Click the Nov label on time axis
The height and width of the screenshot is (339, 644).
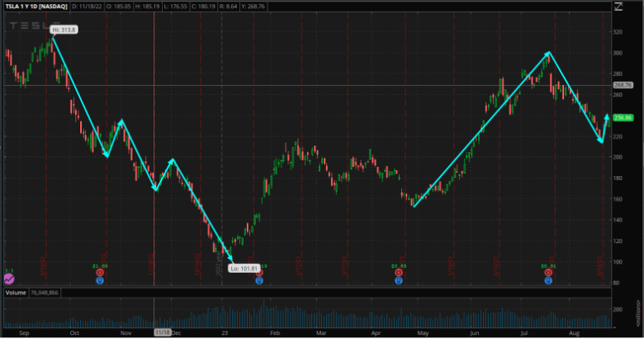[x=125, y=333]
